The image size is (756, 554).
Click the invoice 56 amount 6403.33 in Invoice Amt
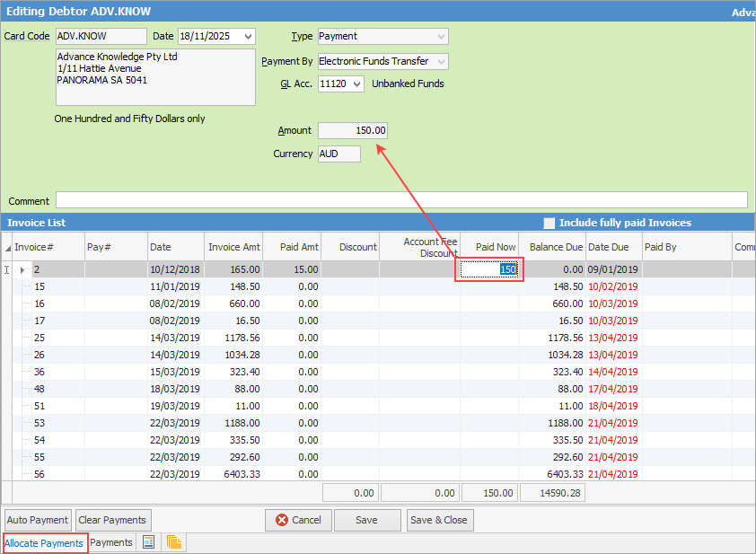click(242, 474)
